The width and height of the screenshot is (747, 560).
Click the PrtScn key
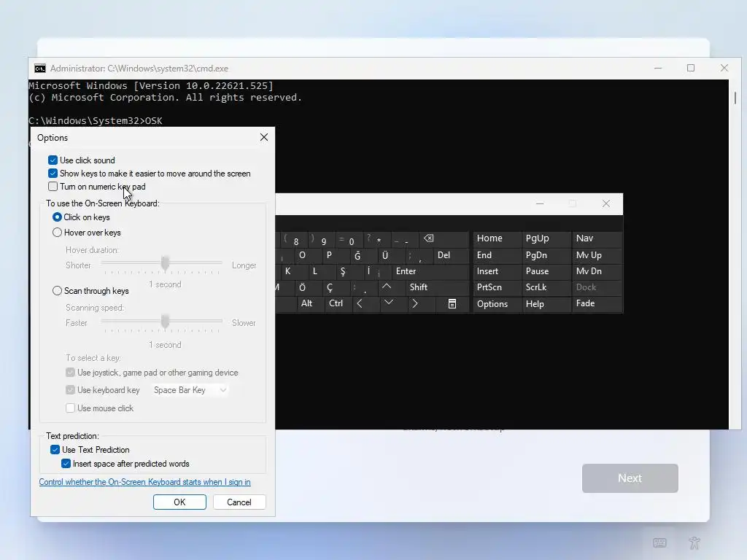pyautogui.click(x=496, y=287)
